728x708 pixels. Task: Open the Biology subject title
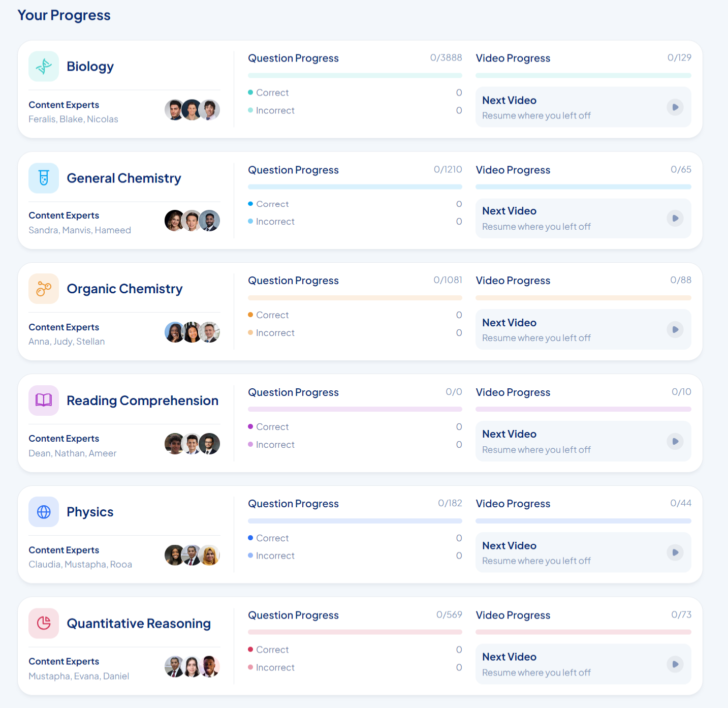[x=90, y=67]
